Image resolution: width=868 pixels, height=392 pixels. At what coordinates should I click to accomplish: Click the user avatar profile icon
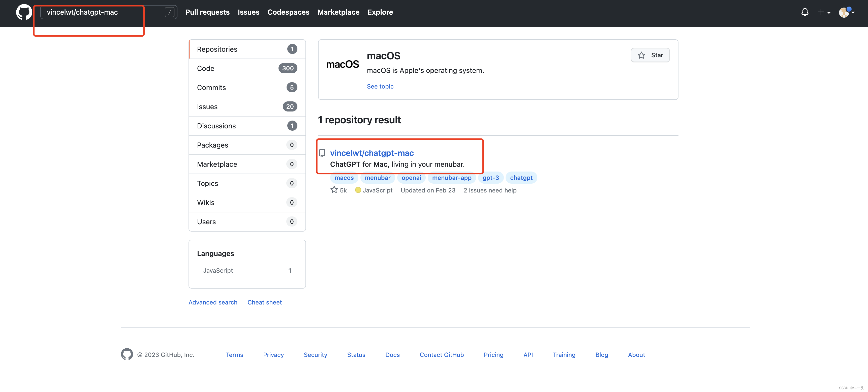click(x=844, y=12)
